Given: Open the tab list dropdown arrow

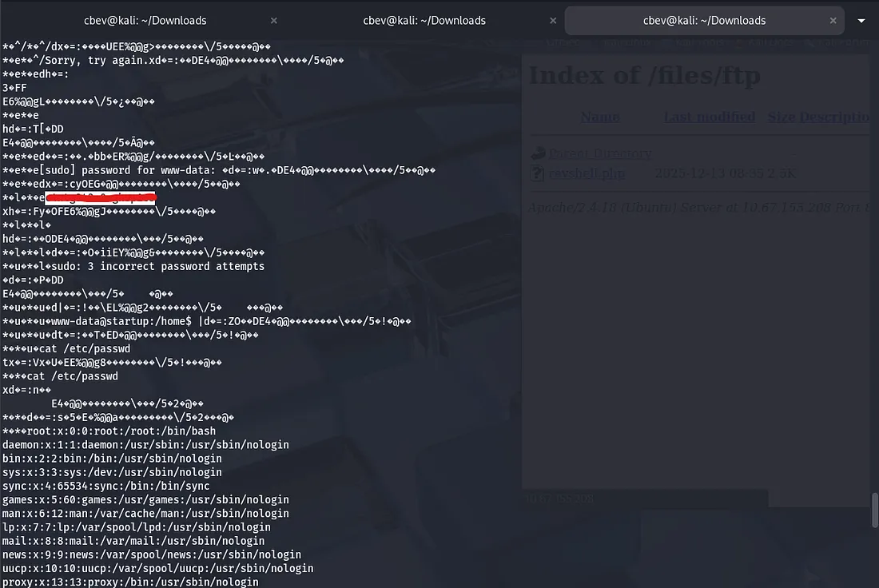Looking at the screenshot, I should pos(861,21).
